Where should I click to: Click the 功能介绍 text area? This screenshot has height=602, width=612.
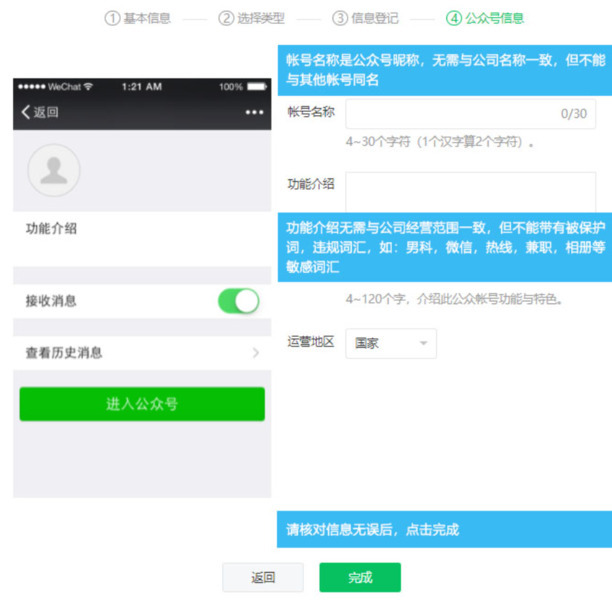(x=470, y=192)
